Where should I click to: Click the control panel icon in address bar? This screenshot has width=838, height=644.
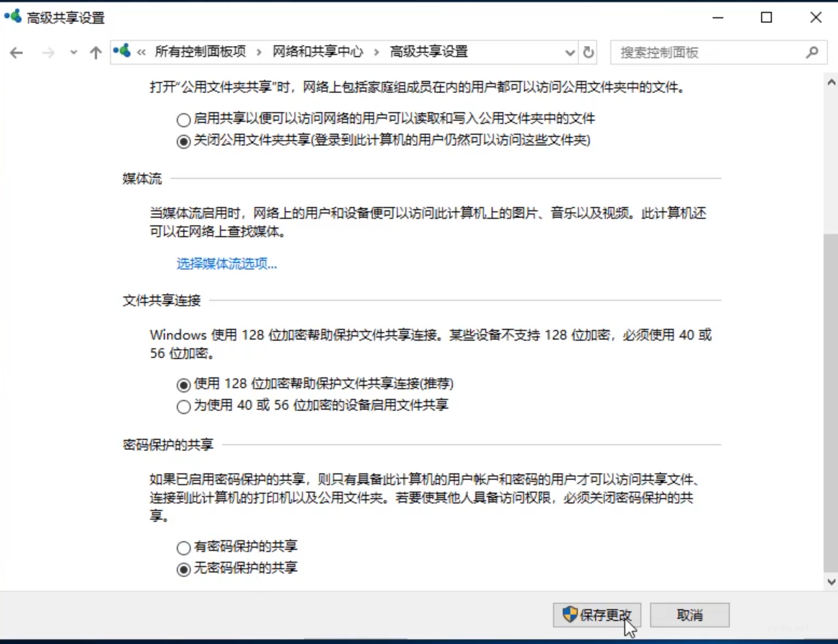click(x=121, y=52)
